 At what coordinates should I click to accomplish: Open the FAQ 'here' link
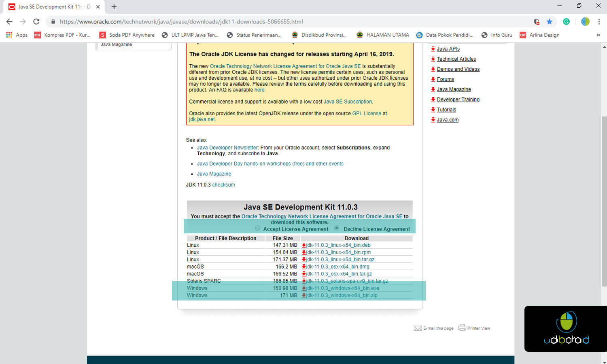(259, 90)
